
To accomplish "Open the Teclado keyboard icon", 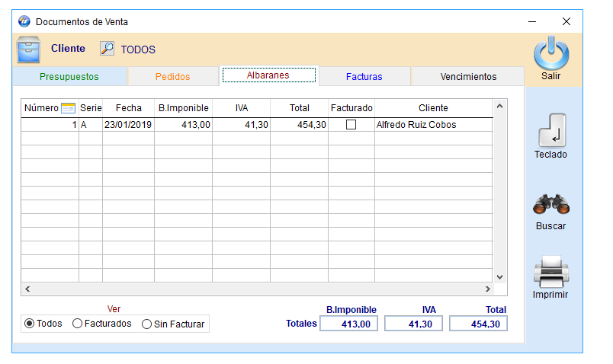I will (x=550, y=130).
